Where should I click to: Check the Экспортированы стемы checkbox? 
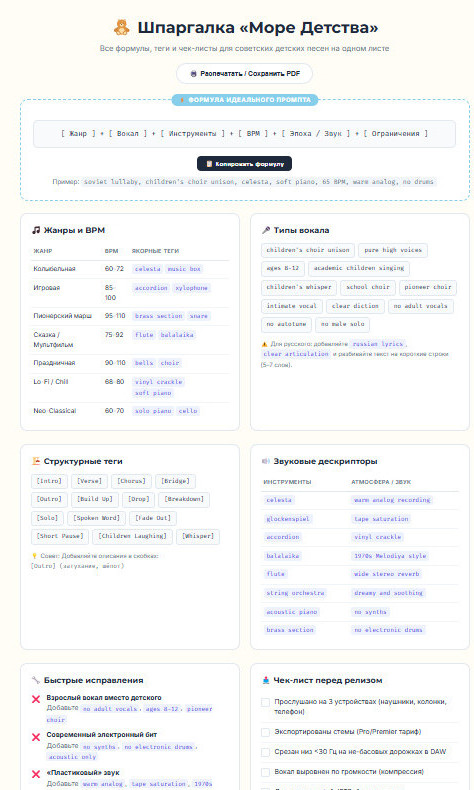point(265,732)
